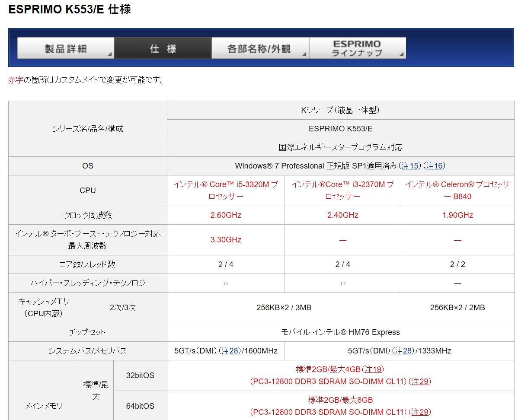
Task: Click the "ターボ・ブースト・テクノロジー対応 最大周波数" header
Action: (x=87, y=240)
